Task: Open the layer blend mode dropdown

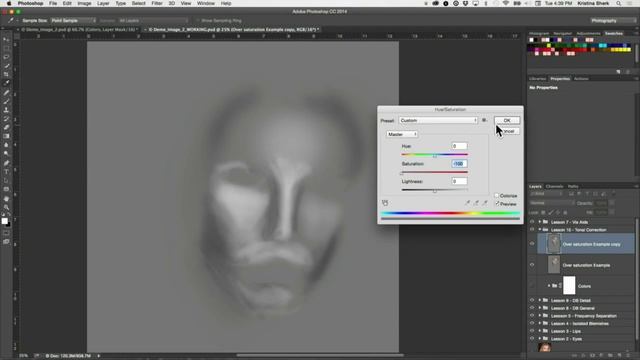Action: pyautogui.click(x=552, y=203)
